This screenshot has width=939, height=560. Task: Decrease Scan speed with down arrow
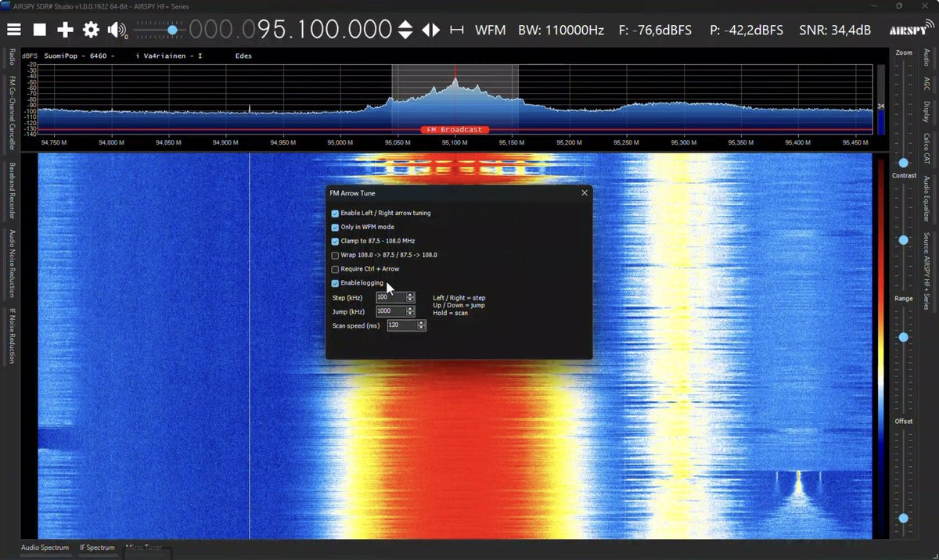422,328
